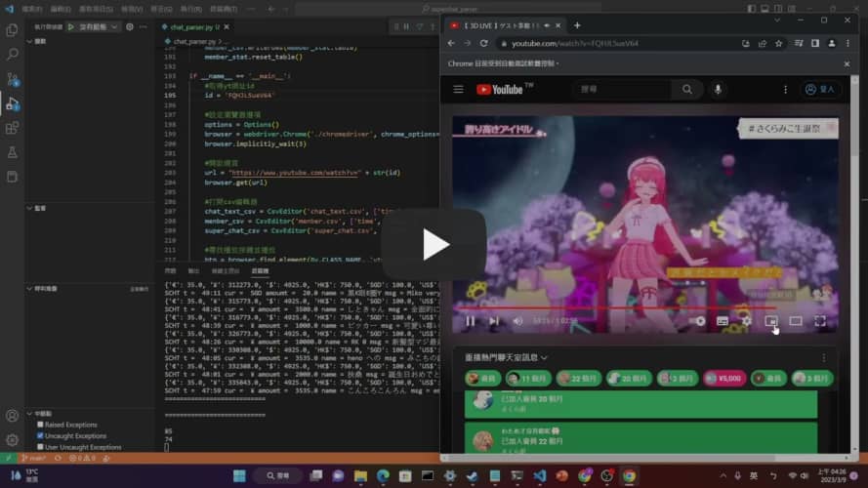Open YouTube player settings gear
The image size is (868, 488).
(x=747, y=321)
